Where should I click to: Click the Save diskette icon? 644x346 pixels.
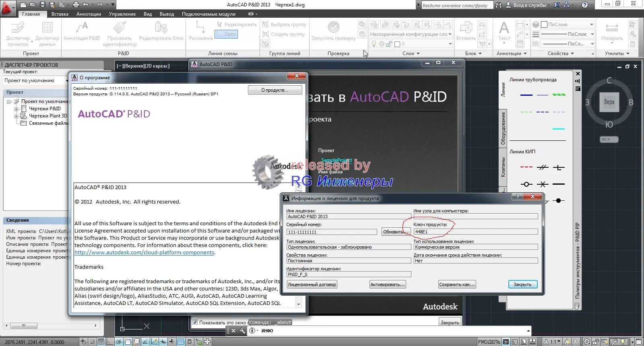(42, 5)
